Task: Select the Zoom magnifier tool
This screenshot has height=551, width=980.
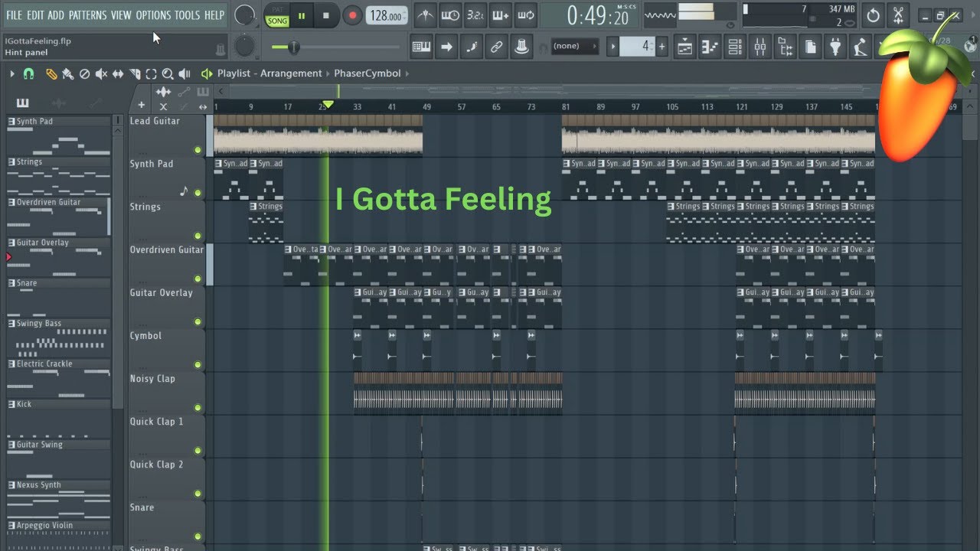Action: (167, 74)
